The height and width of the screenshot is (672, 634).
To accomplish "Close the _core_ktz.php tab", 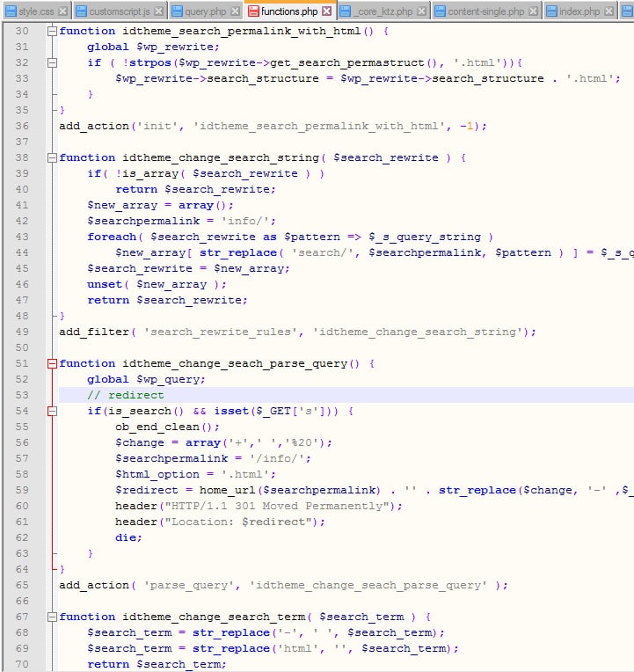I will coord(422,11).
